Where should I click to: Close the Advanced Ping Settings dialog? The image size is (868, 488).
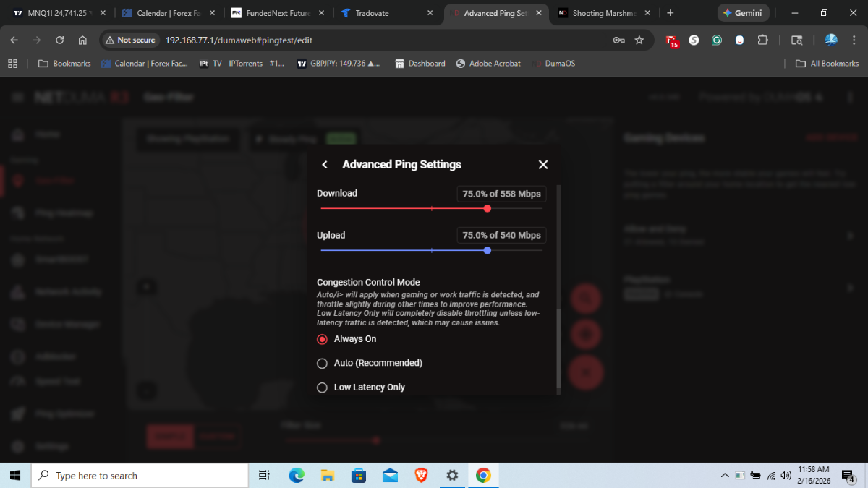(x=543, y=165)
